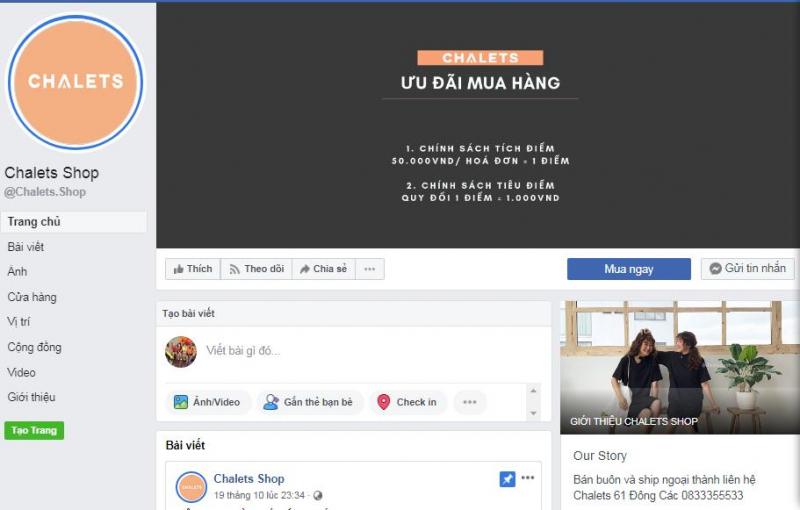
Task: Choose the Check in location pin
Action: point(407,402)
